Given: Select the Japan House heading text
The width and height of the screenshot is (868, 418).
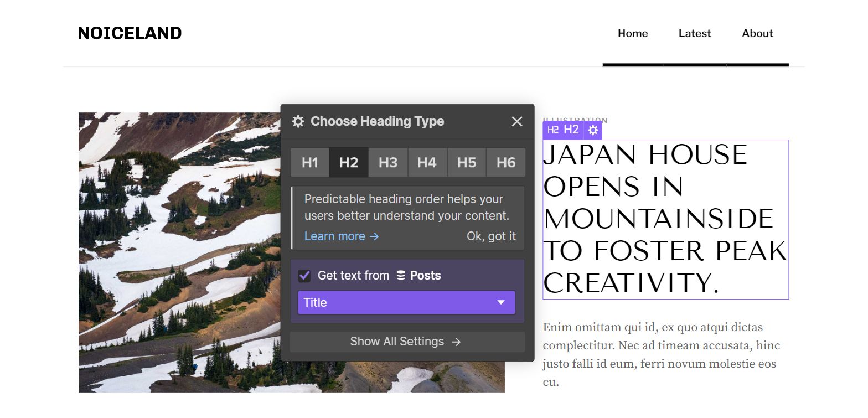Looking at the screenshot, I should 664,219.
